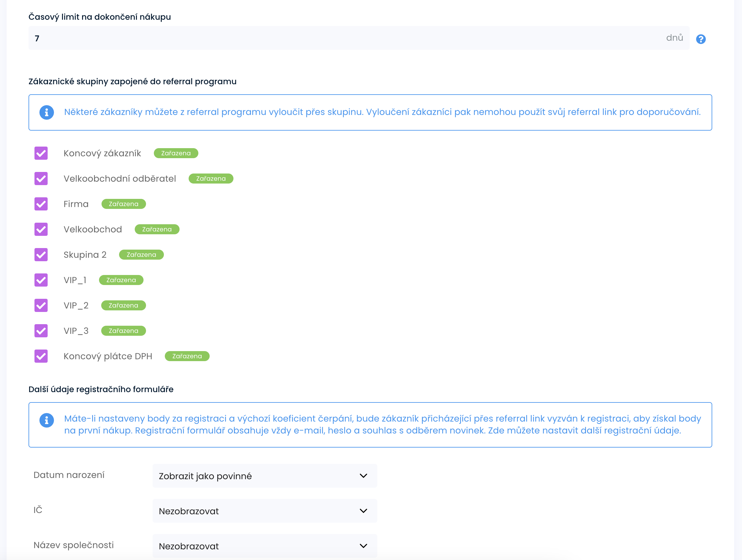
Task: Click the help question mark icon
Action: pos(700,39)
